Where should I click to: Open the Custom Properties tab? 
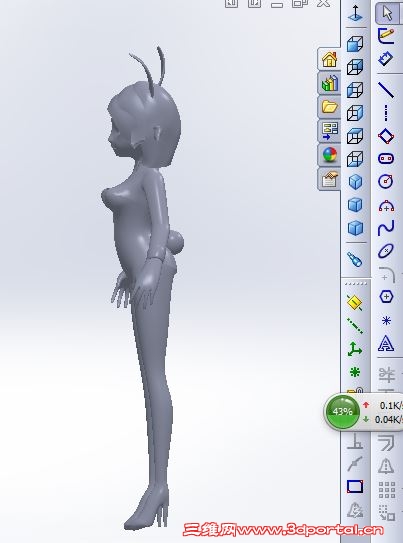point(329,179)
